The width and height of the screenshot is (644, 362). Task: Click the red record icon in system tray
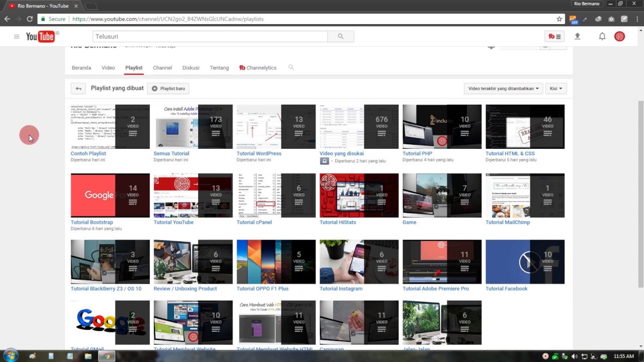point(545,356)
